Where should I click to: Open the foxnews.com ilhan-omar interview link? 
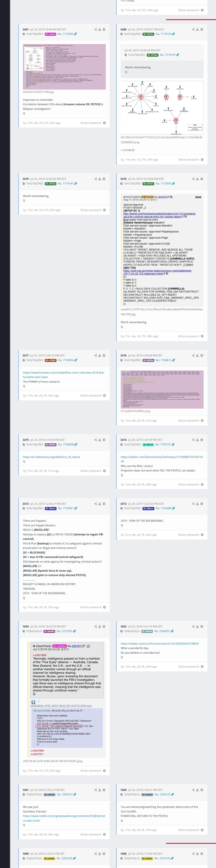tap(64, 375)
